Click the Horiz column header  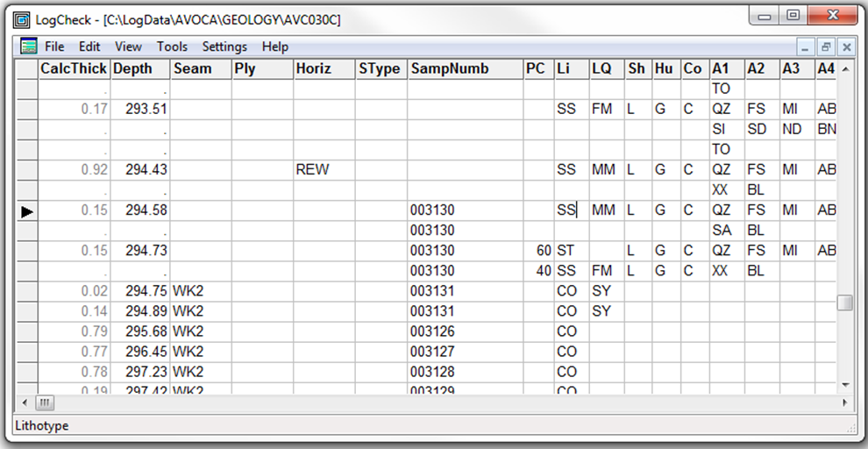[324, 68]
